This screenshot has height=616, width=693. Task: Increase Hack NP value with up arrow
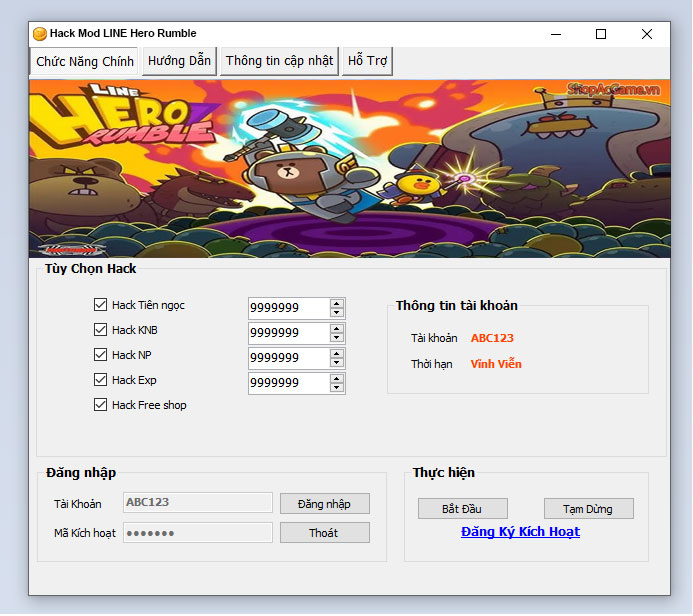click(x=337, y=354)
